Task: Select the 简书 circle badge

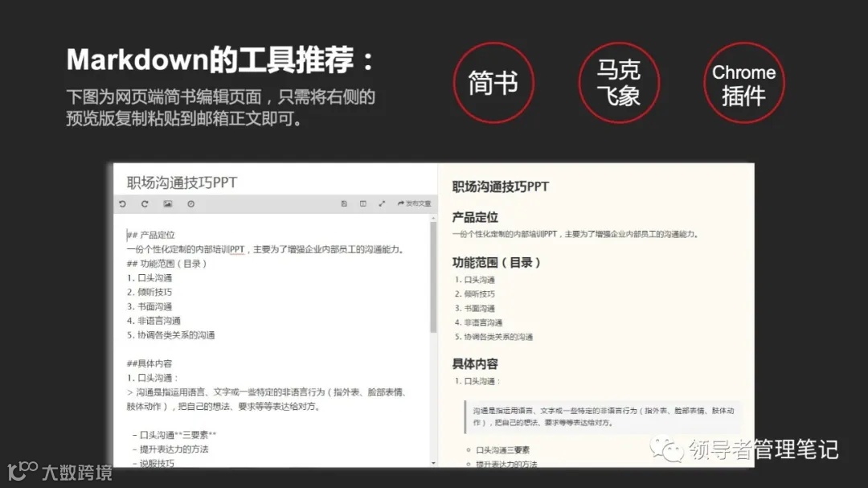Action: point(494,83)
